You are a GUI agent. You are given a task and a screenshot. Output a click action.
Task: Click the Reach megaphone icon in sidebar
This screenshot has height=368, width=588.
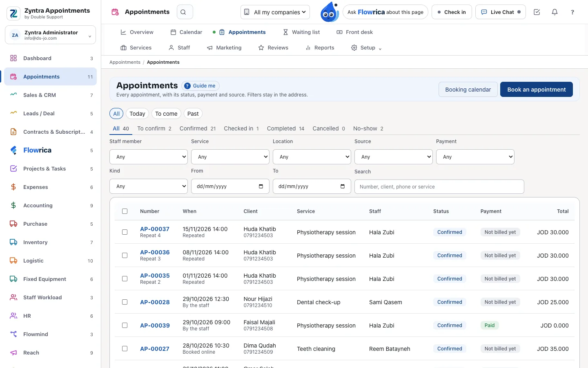point(13,352)
